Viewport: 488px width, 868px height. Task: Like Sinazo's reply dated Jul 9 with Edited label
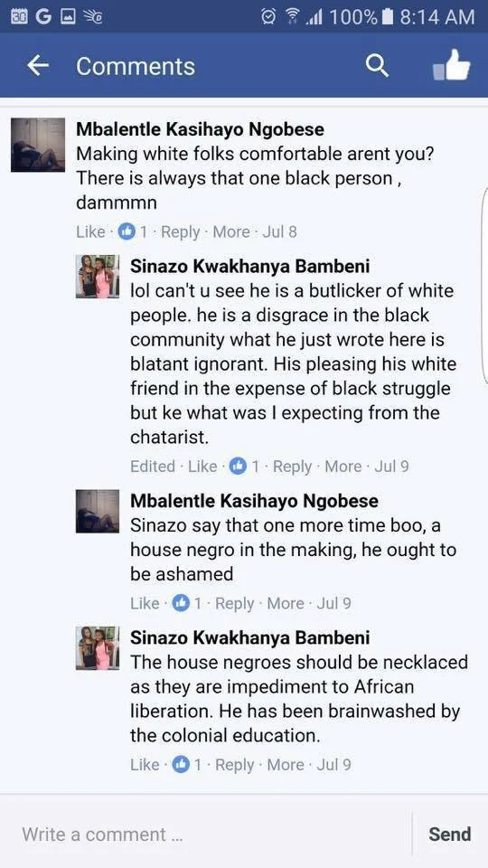pos(202,467)
